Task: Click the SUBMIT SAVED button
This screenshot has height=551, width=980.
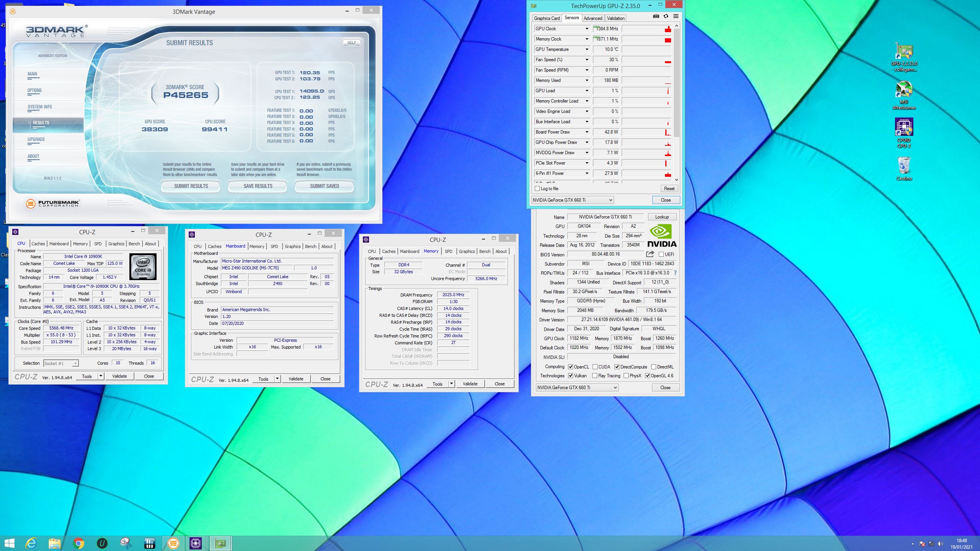Action: [324, 186]
